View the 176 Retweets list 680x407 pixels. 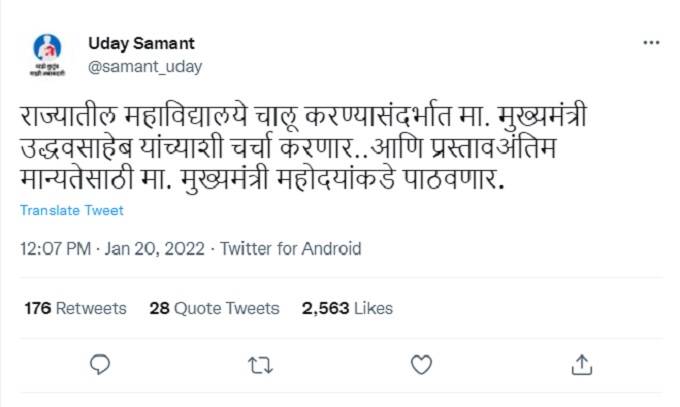click(76, 308)
